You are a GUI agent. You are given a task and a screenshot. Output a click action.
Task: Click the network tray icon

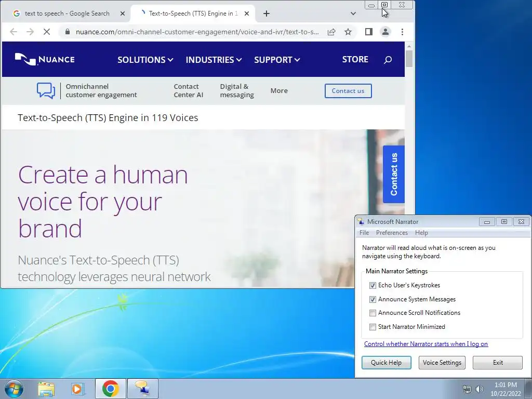[467, 389]
